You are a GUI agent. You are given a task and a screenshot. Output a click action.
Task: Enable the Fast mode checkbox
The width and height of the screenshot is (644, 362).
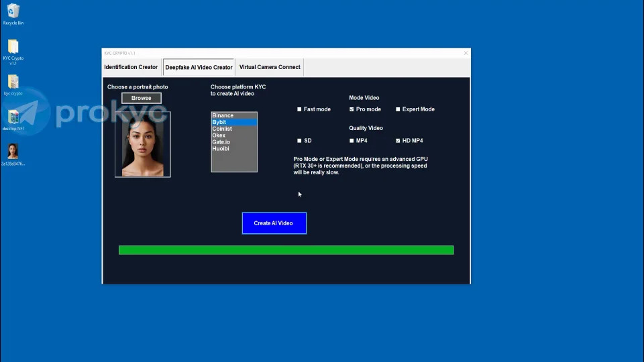click(299, 109)
